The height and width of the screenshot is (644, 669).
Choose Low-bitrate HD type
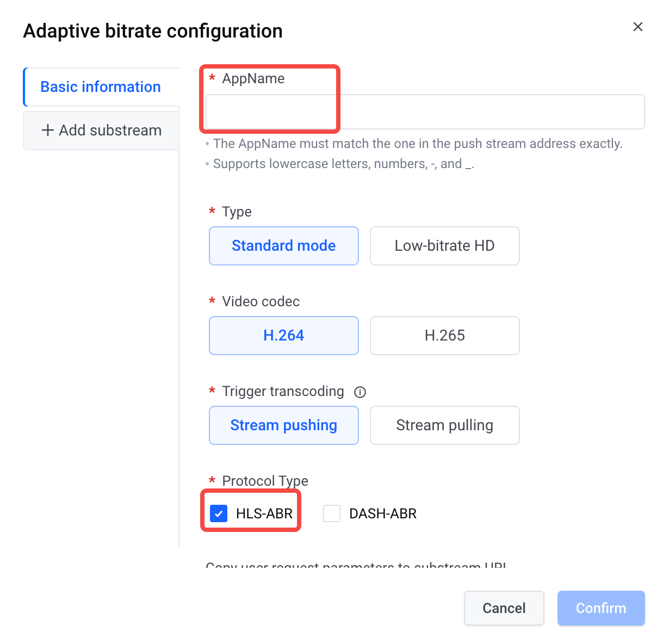[445, 246]
